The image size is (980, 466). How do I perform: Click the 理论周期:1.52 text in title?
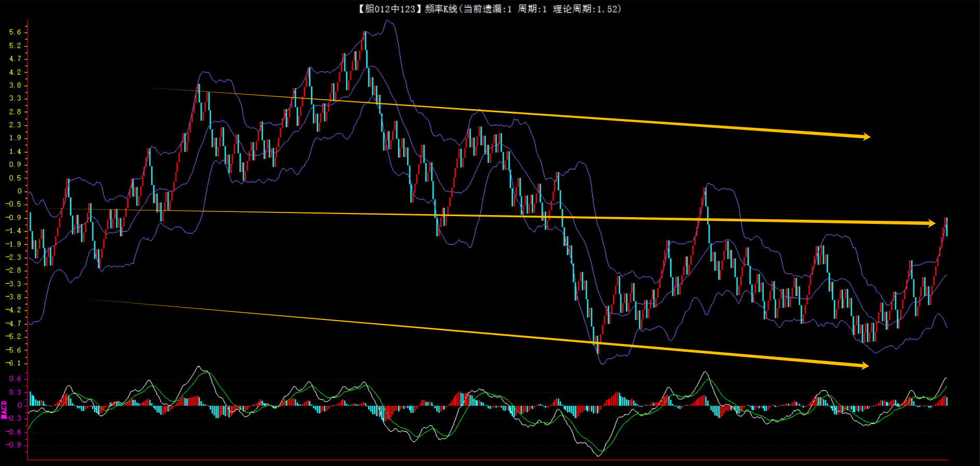[587, 9]
